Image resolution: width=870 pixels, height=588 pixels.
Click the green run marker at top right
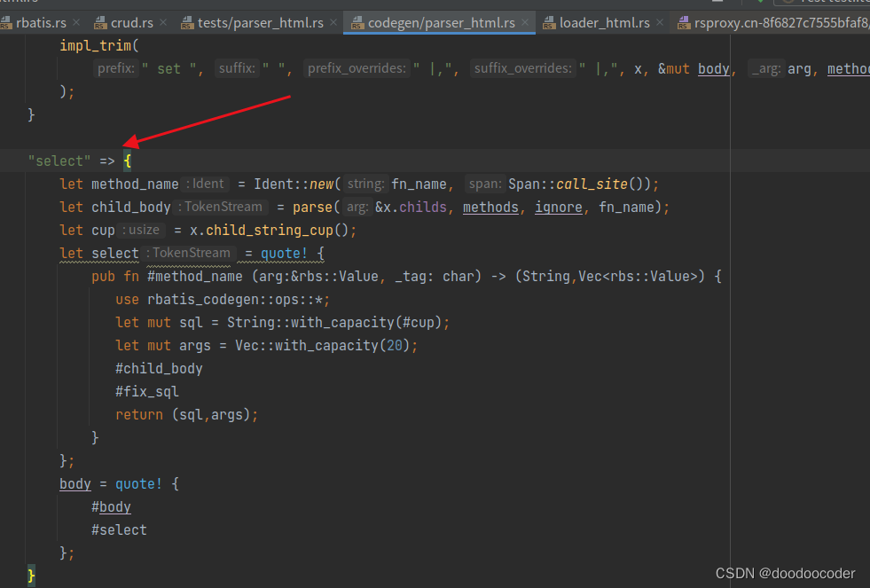[x=760, y=3]
